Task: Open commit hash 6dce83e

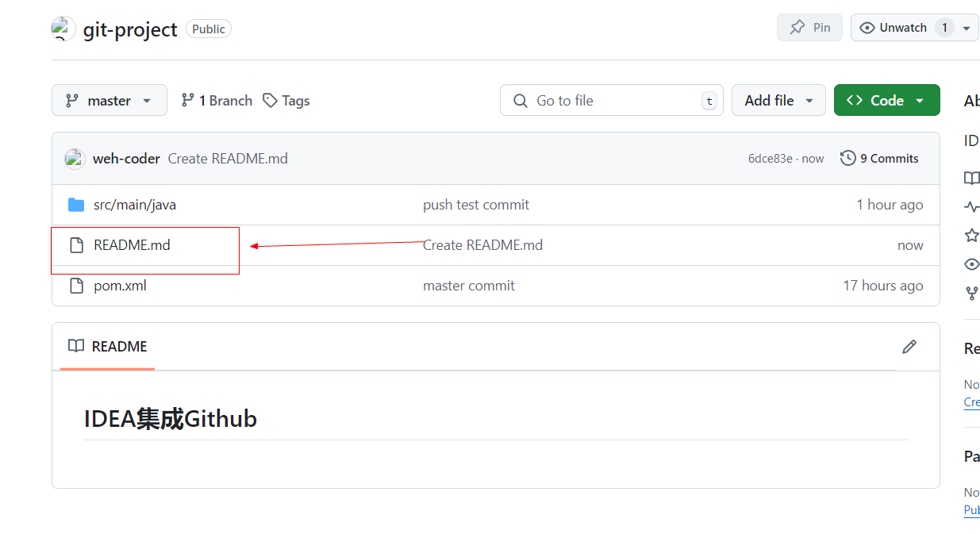Action: coord(770,159)
